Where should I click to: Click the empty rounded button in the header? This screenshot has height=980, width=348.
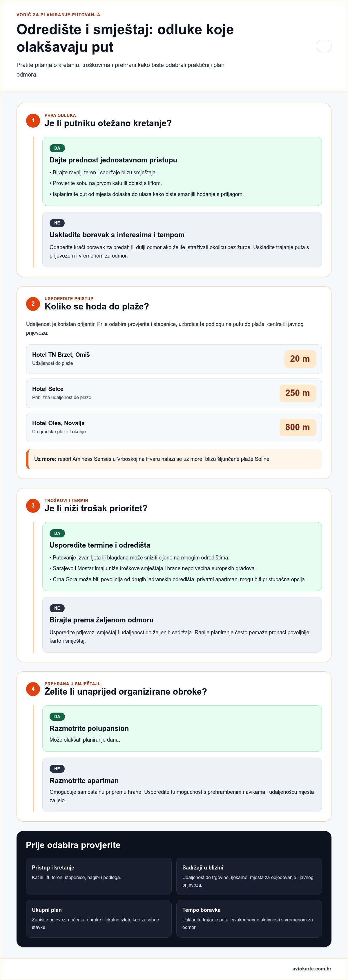pos(324,46)
